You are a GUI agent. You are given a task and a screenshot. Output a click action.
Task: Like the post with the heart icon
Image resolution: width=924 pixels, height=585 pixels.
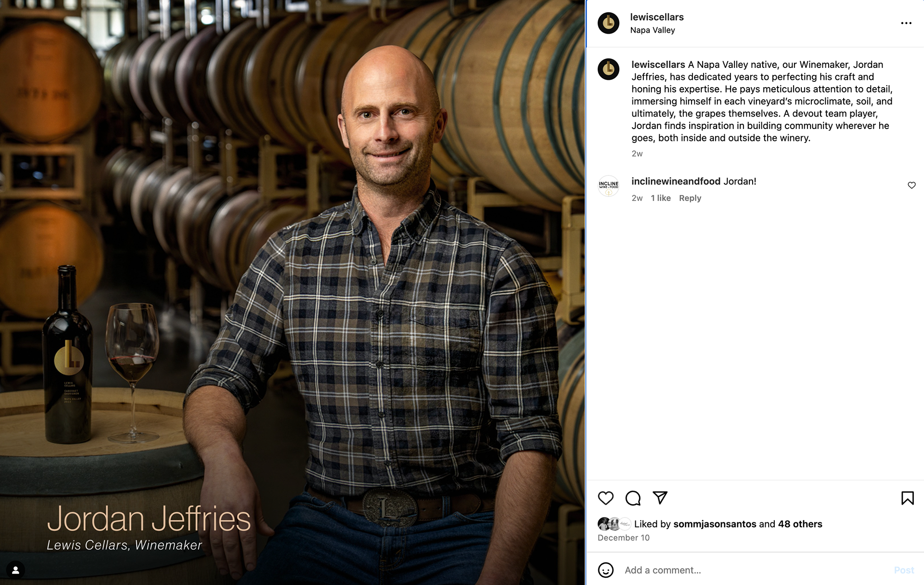pyautogui.click(x=605, y=498)
